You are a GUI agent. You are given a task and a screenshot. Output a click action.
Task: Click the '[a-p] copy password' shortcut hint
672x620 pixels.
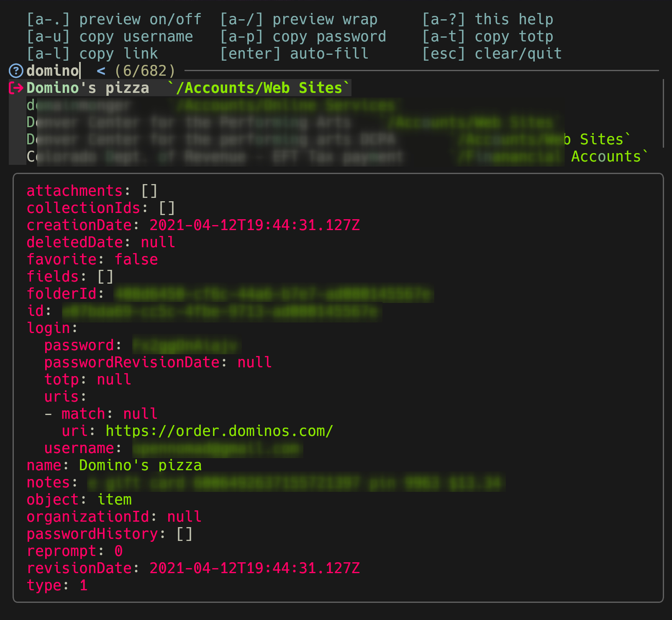[303, 36]
